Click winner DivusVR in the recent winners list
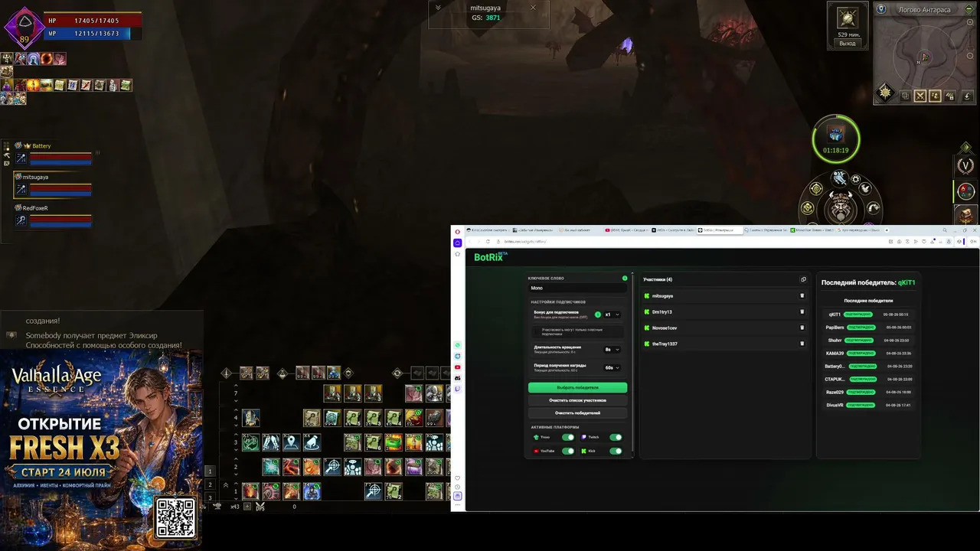 (835, 405)
